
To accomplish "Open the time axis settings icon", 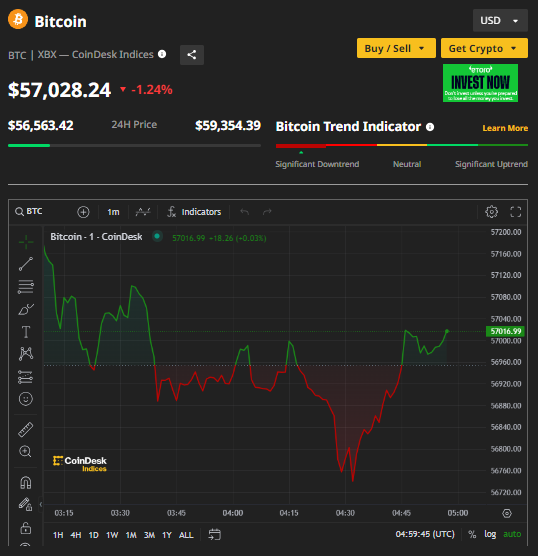I will [x=507, y=513].
